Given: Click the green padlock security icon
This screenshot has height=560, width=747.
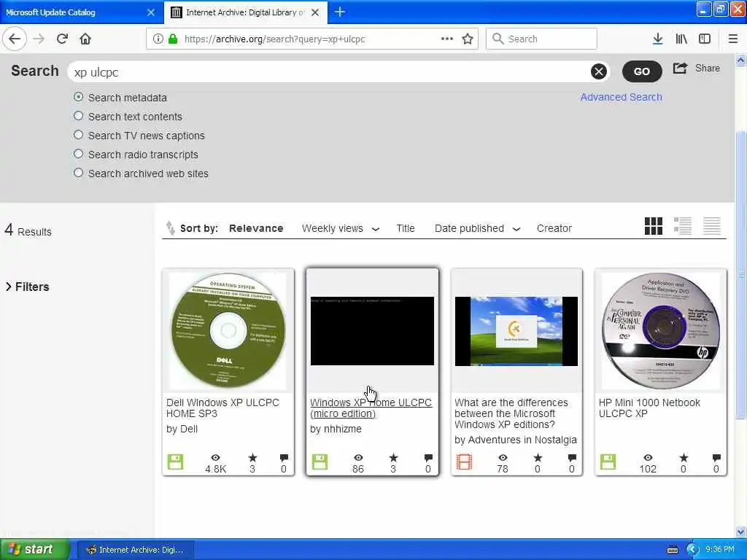Looking at the screenshot, I should pyautogui.click(x=173, y=39).
